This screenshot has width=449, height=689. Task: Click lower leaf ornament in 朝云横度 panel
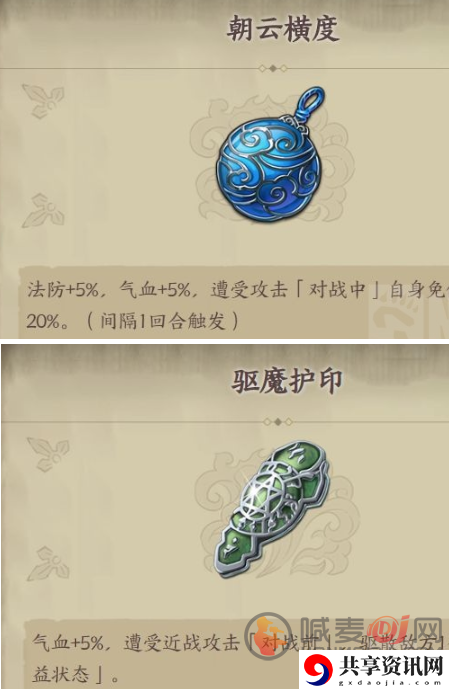[x=43, y=210]
